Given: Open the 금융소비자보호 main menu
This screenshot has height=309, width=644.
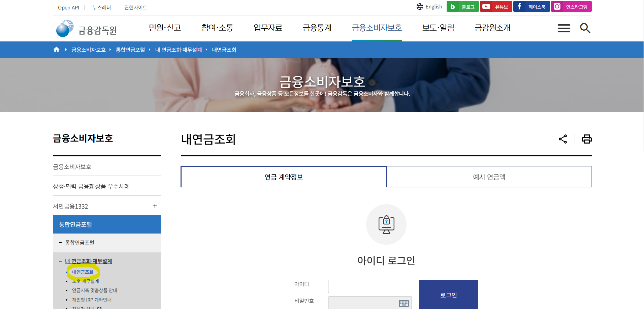Looking at the screenshot, I should pyautogui.click(x=377, y=28).
